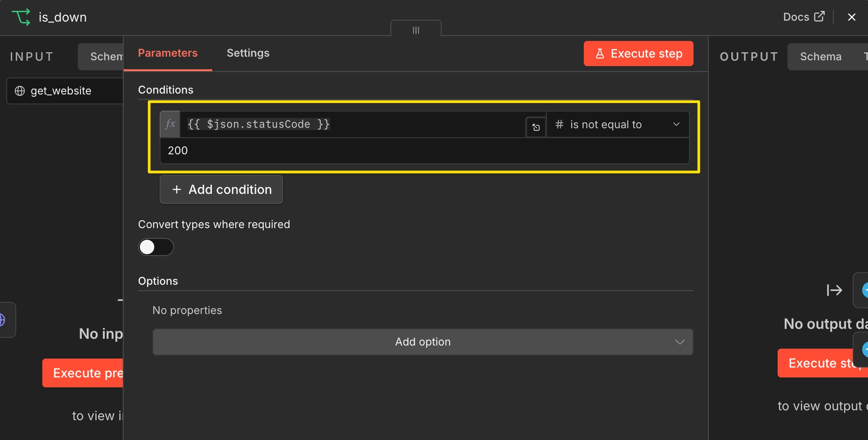868x440 pixels.
Task: Click the Execute previous nodes button
Action: (83, 373)
